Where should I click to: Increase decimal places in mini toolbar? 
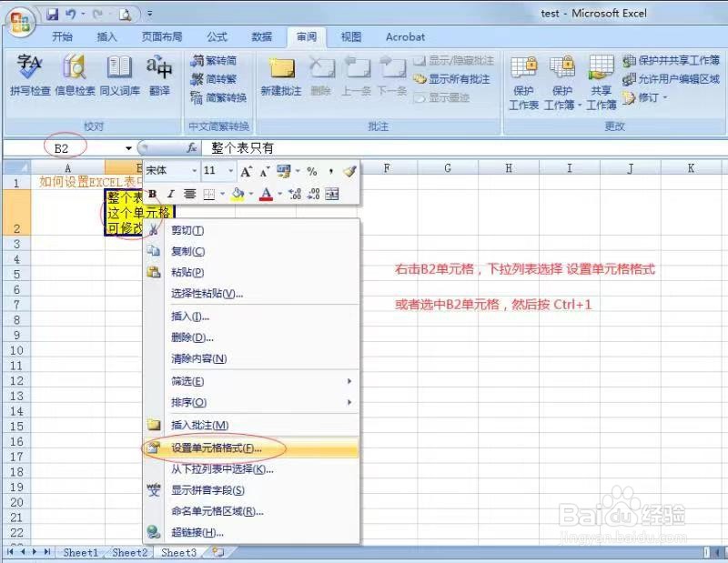tap(295, 194)
